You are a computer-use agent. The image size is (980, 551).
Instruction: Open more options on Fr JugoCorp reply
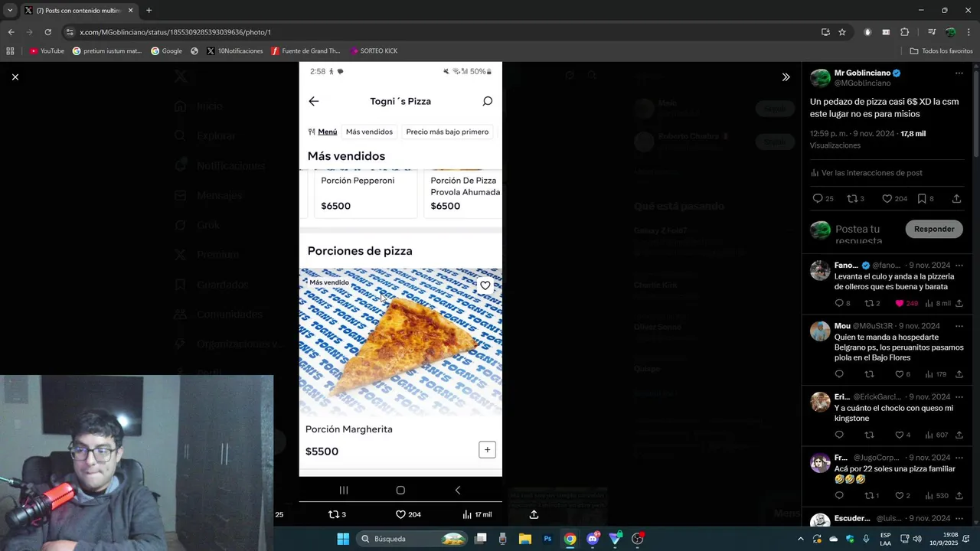coord(959,458)
